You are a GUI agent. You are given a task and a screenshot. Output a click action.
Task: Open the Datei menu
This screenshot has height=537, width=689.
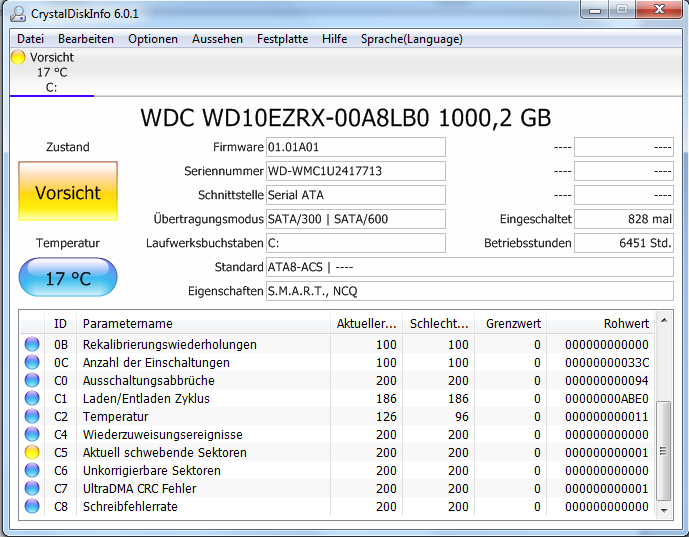30,39
